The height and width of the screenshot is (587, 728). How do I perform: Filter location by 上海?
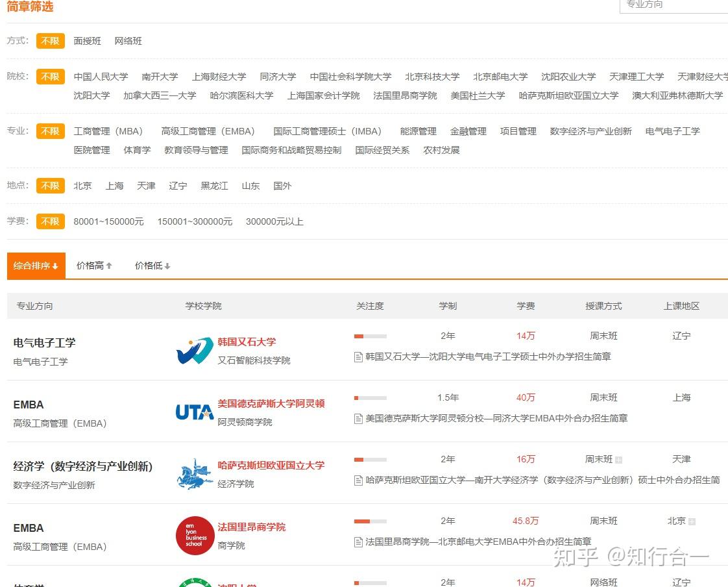[x=114, y=186]
